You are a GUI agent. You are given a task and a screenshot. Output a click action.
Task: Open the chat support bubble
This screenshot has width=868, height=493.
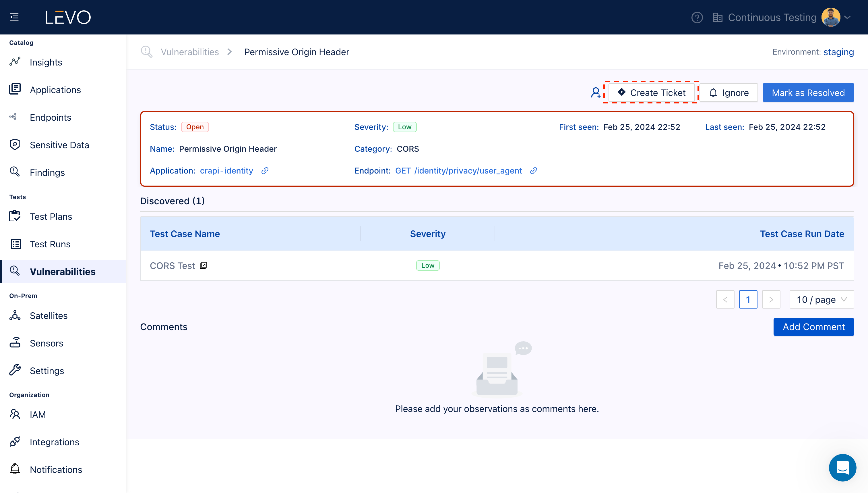(x=842, y=468)
